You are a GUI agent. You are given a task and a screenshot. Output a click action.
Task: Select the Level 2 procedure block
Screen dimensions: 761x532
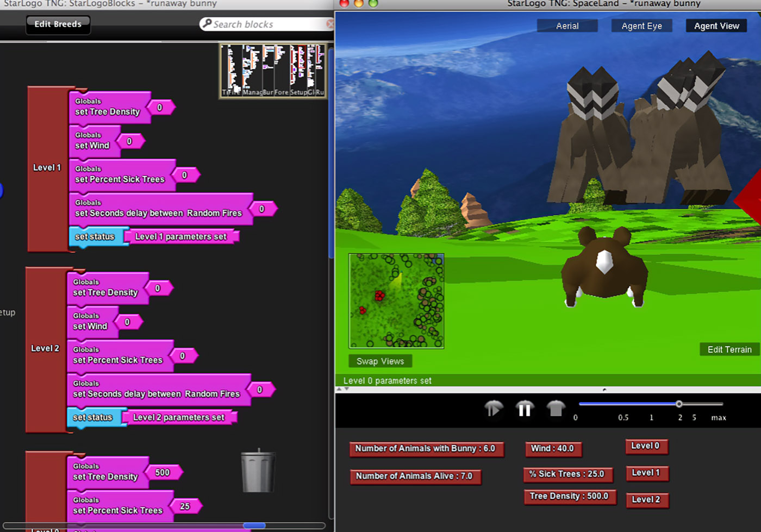coord(45,349)
